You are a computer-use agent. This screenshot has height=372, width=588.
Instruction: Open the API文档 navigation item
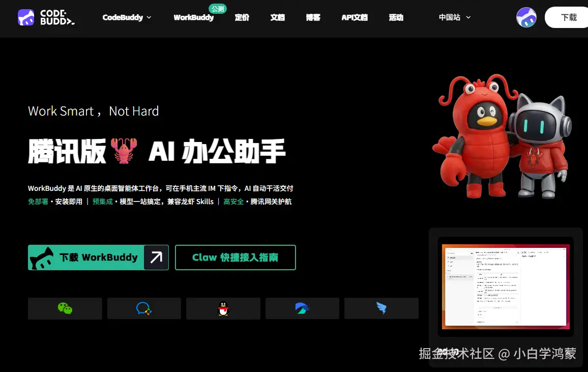(x=355, y=17)
